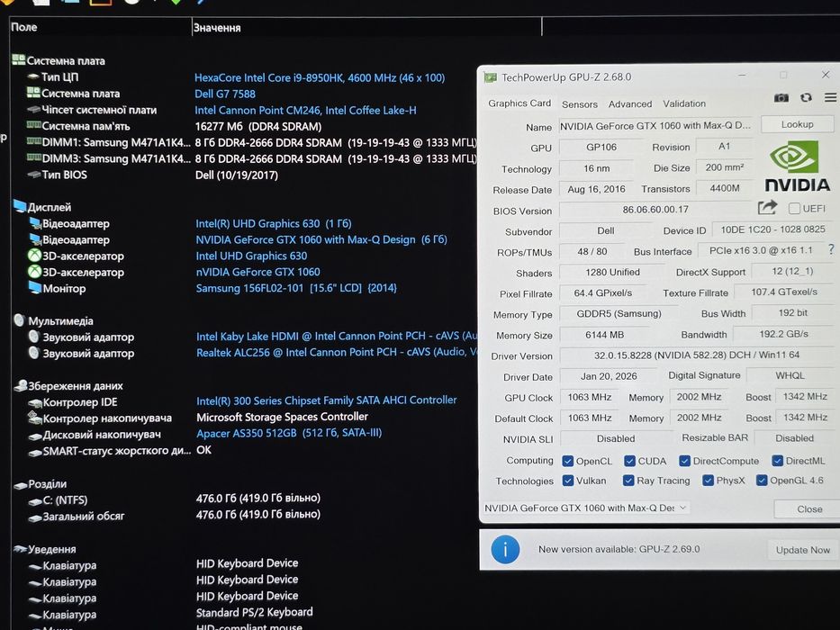Click the Bus Interface question mark icon
Viewport: 840px width, 630px height.
(831, 249)
